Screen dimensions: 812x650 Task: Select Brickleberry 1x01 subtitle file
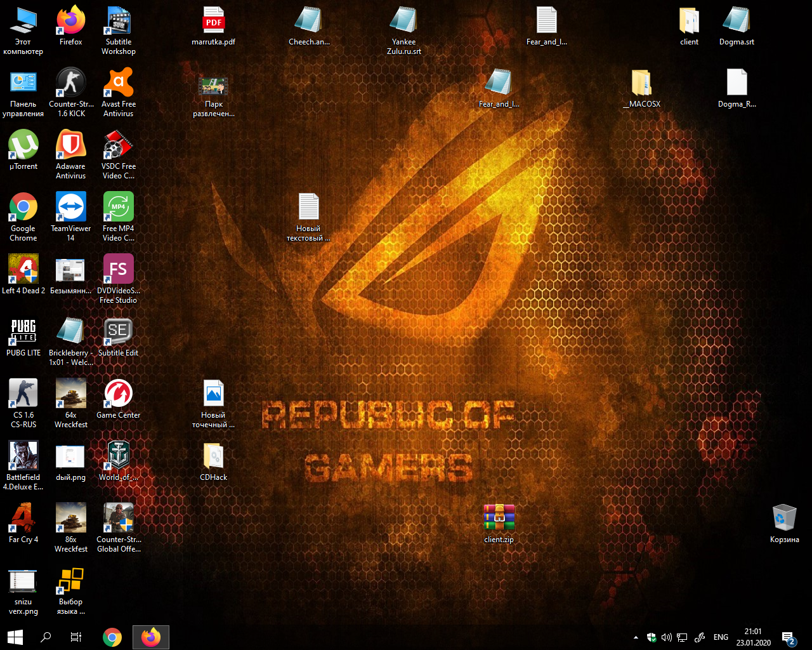(71, 341)
